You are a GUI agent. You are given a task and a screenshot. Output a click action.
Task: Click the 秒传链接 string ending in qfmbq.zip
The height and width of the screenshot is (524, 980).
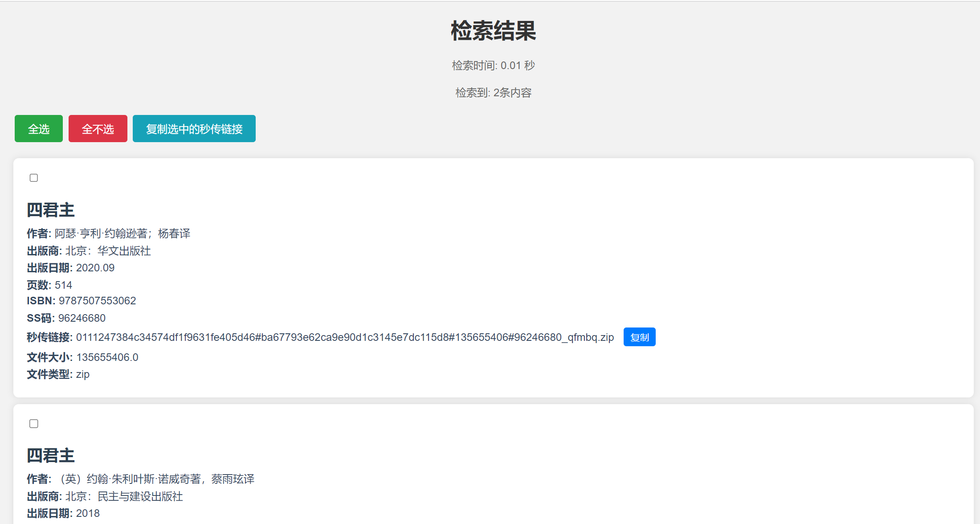345,337
